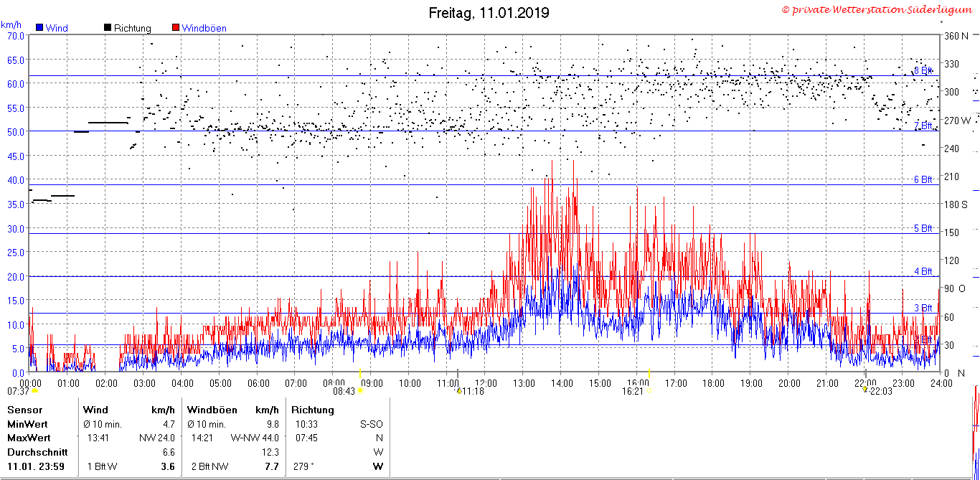Viewport: 980px width, 480px height.
Task: Click the 12:00 time axis label
Action: [x=485, y=383]
